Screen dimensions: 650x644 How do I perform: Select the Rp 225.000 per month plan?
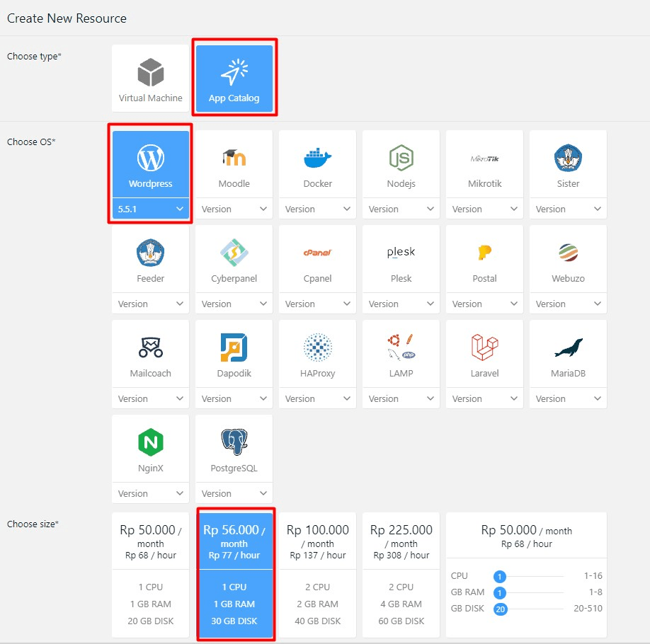click(x=401, y=575)
